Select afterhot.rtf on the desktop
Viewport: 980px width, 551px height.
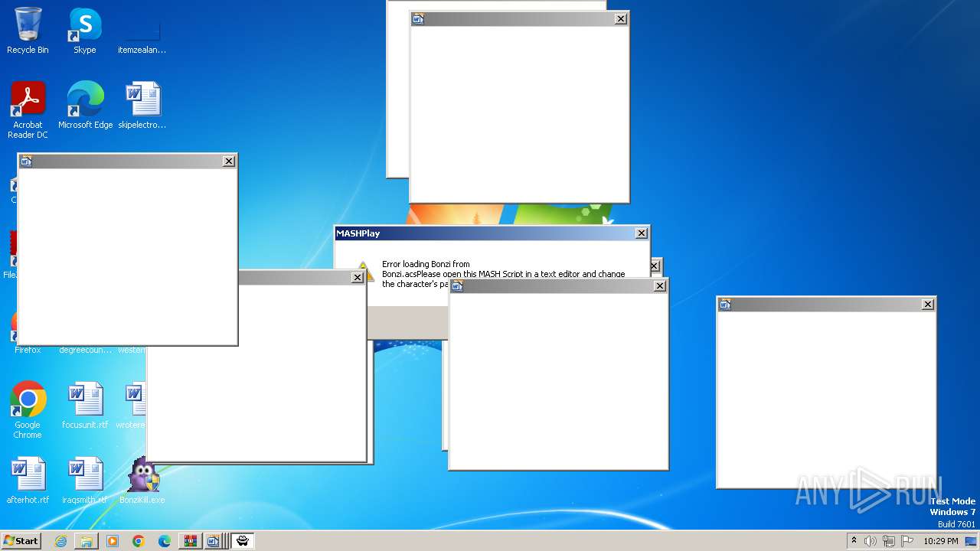point(28,480)
